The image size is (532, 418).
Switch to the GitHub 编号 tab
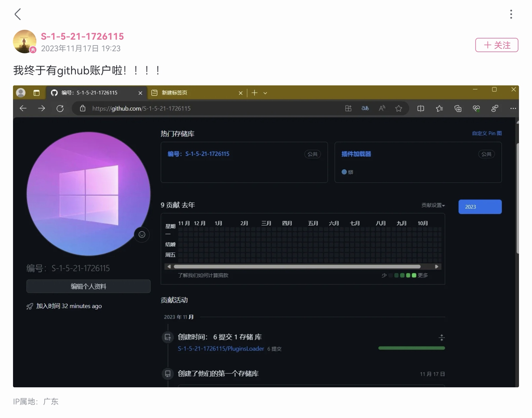[x=96, y=93]
